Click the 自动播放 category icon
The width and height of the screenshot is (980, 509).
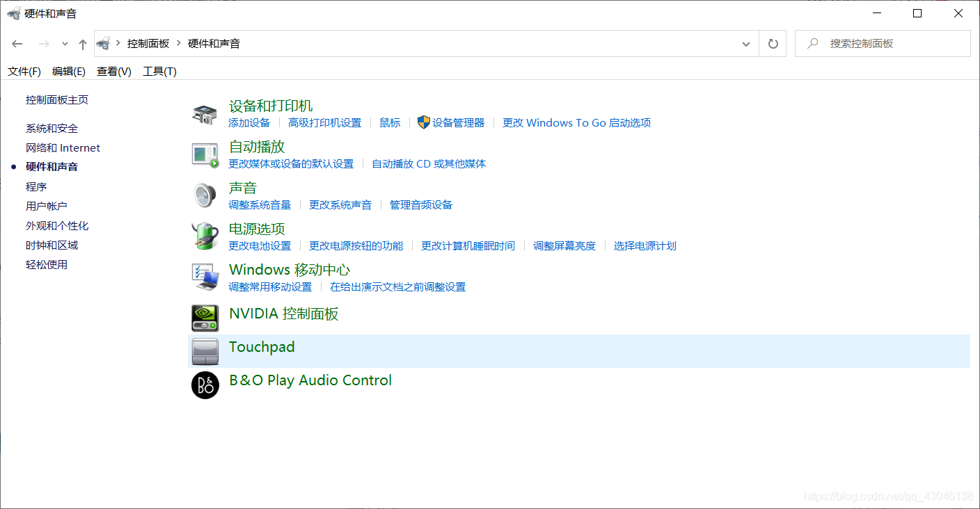pyautogui.click(x=205, y=155)
